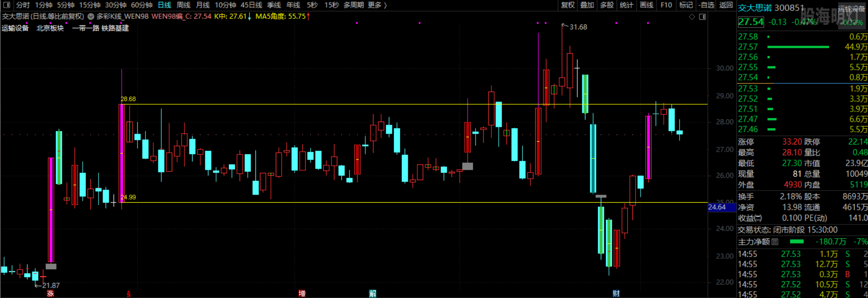Image resolution: width=868 pixels, height=298 pixels.
Task: Toggle the left sidebar panel icon
Action: point(7,5)
